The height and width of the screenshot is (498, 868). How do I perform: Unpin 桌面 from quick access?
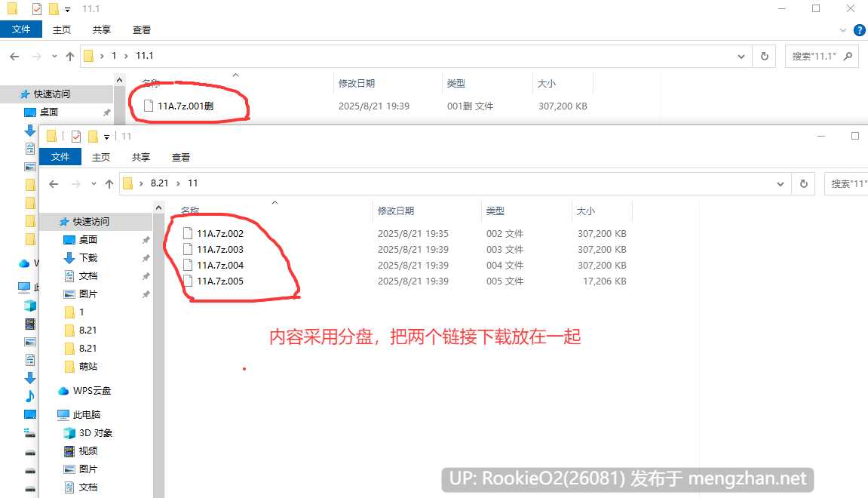coord(146,240)
